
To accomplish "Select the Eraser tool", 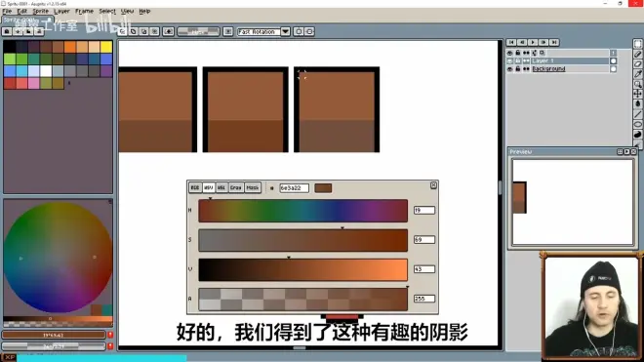I will coord(638,64).
